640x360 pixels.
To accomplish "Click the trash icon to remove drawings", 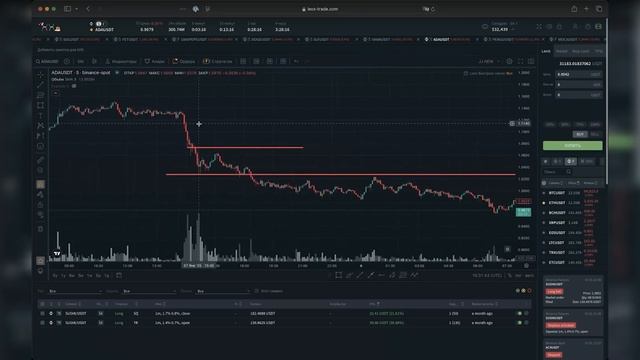I will 40,229.
